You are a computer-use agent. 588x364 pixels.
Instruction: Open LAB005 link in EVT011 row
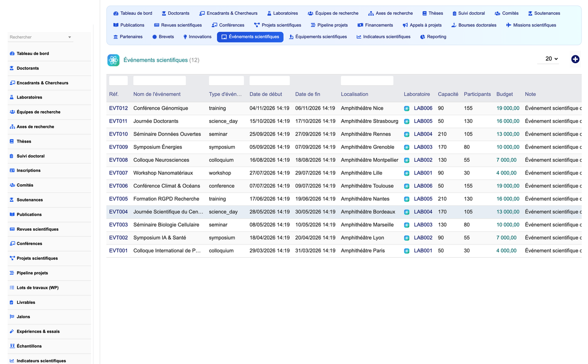tap(423, 121)
